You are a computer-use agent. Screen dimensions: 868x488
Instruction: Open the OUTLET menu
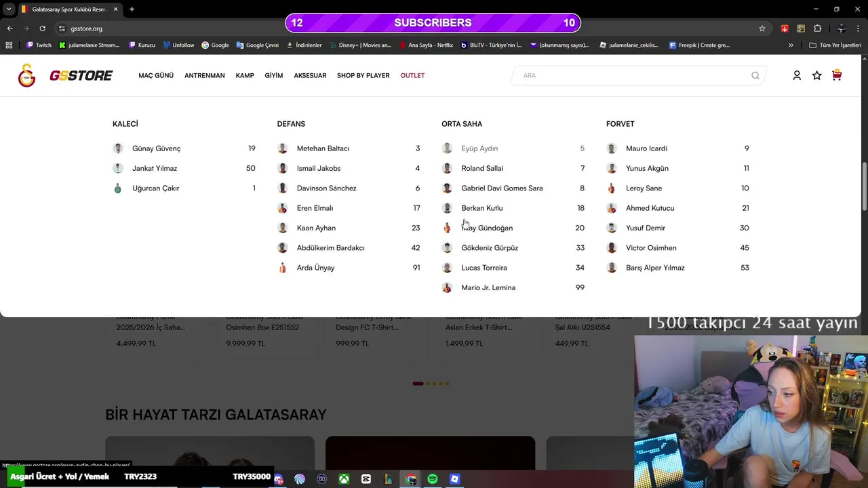[x=412, y=75]
